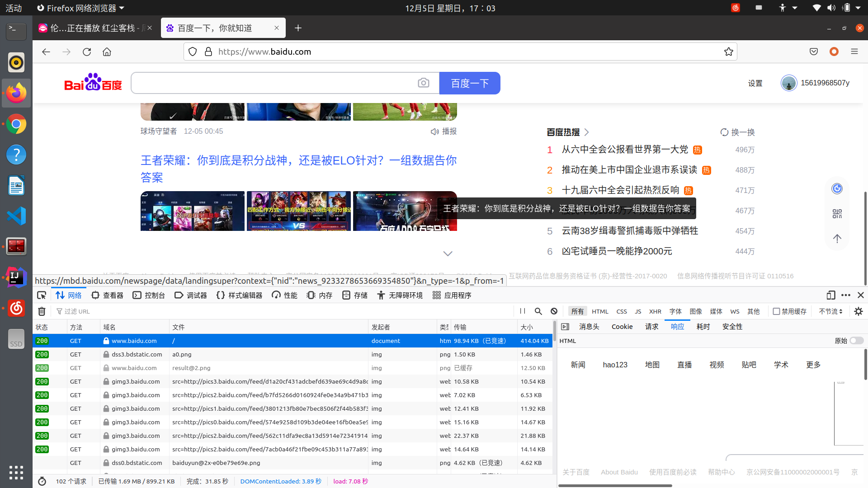
Task: Switch to 查看器 devtools tab
Action: [107, 295]
